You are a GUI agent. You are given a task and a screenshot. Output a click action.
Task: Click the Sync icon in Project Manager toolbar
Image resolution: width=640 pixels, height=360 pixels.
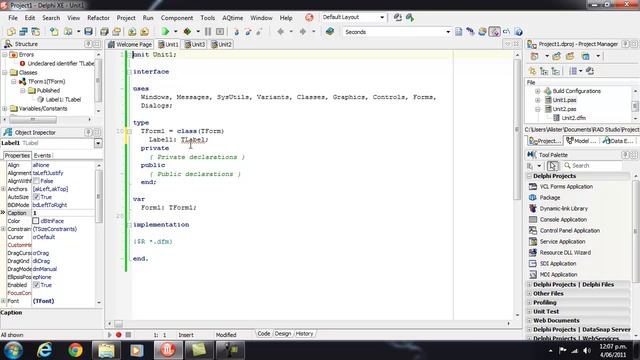(x=590, y=71)
